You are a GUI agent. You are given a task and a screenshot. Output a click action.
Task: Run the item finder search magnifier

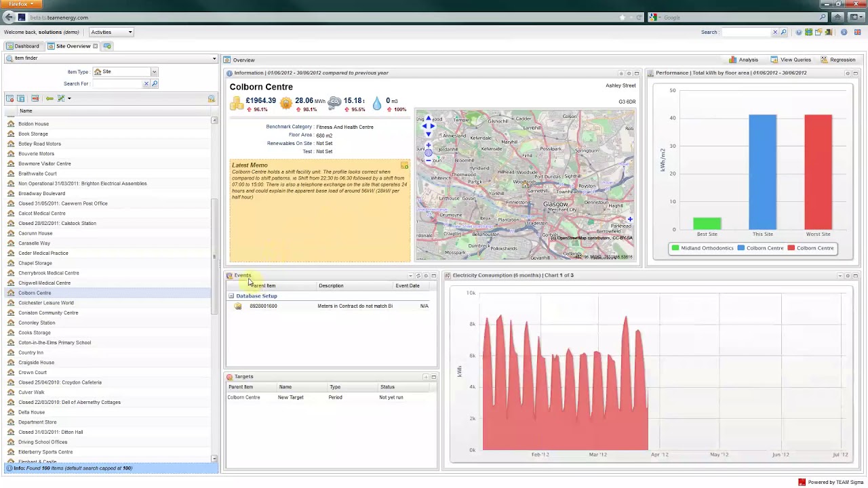[x=155, y=83]
